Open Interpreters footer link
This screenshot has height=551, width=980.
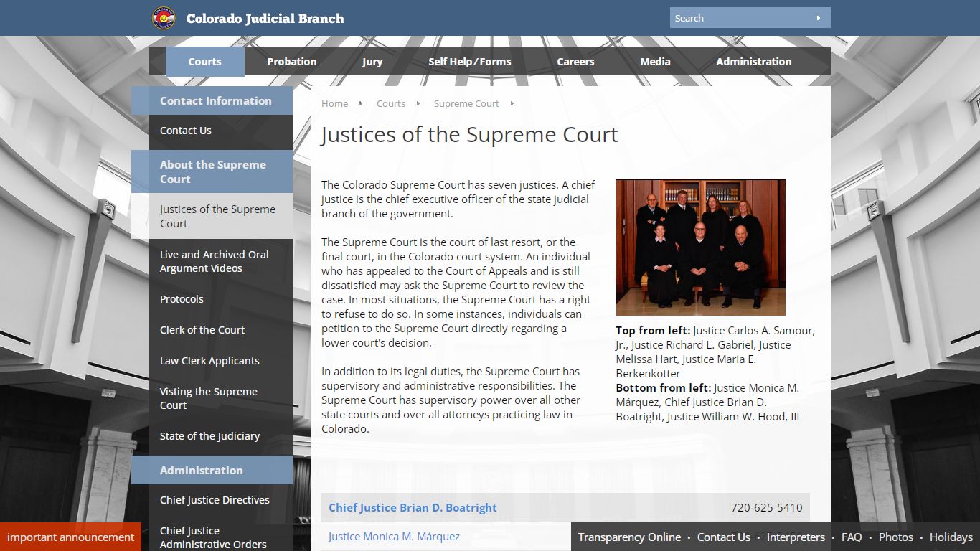click(796, 537)
